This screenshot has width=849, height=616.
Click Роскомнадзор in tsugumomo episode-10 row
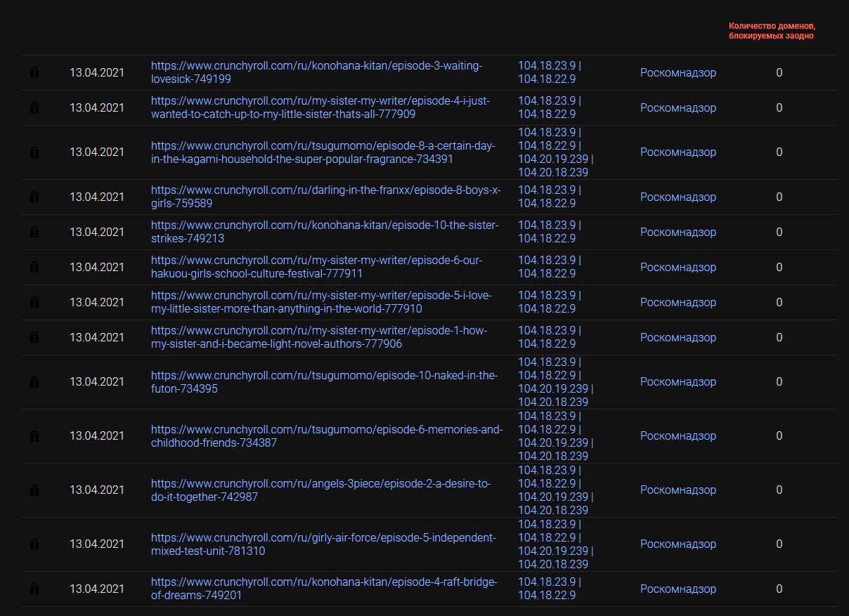678,381
